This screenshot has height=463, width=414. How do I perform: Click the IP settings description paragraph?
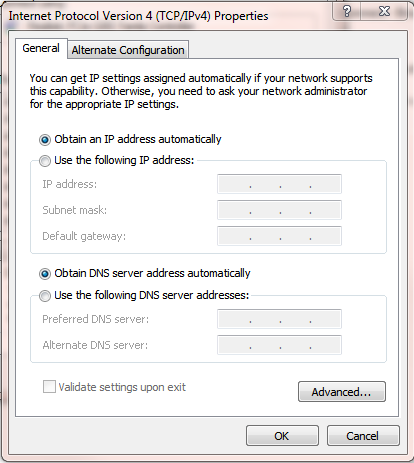coord(201,91)
